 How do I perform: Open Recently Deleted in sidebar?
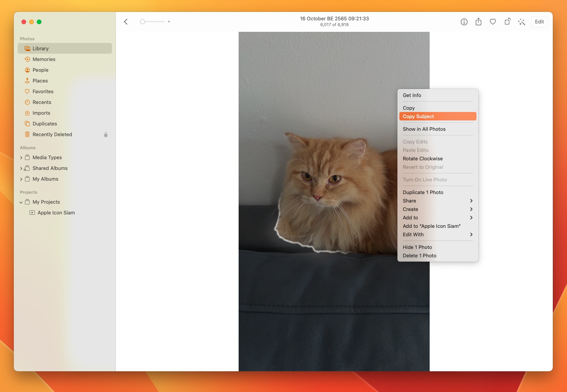coord(52,135)
